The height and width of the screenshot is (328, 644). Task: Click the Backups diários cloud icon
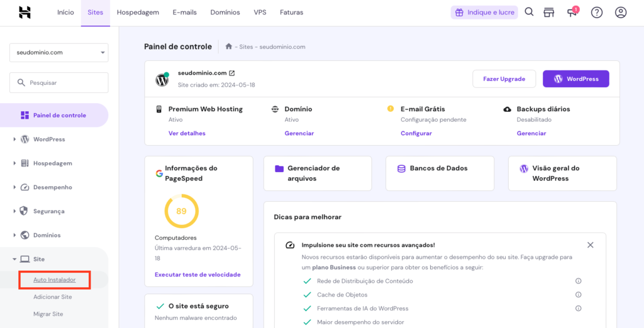[x=508, y=109]
